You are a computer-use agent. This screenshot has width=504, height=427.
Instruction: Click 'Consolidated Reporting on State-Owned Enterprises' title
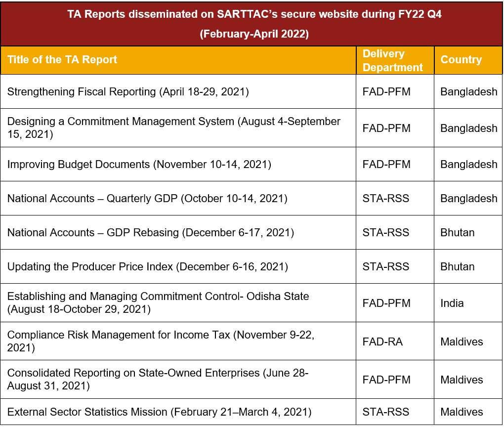point(133,373)
